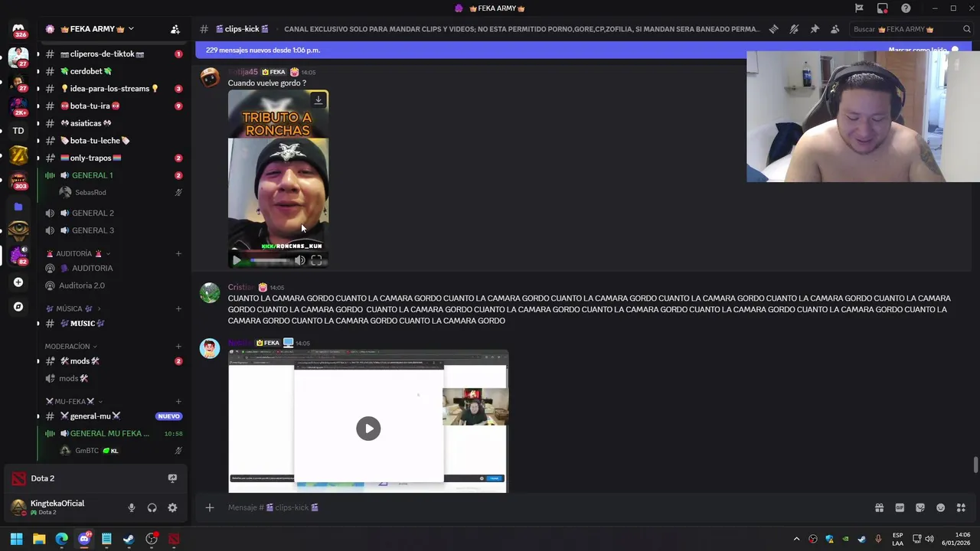Image resolution: width=980 pixels, height=551 pixels.
Task: Open Windows Start menu
Action: click(16, 539)
